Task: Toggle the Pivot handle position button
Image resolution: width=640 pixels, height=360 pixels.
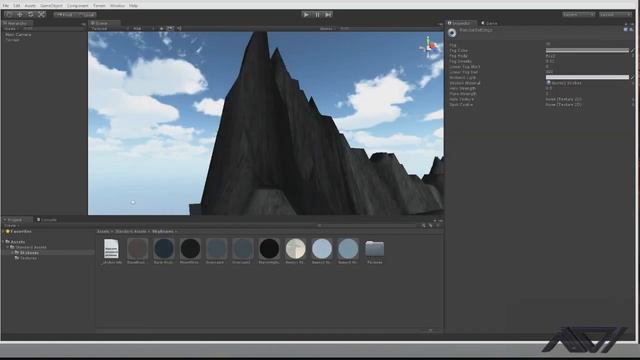Action: pos(64,15)
